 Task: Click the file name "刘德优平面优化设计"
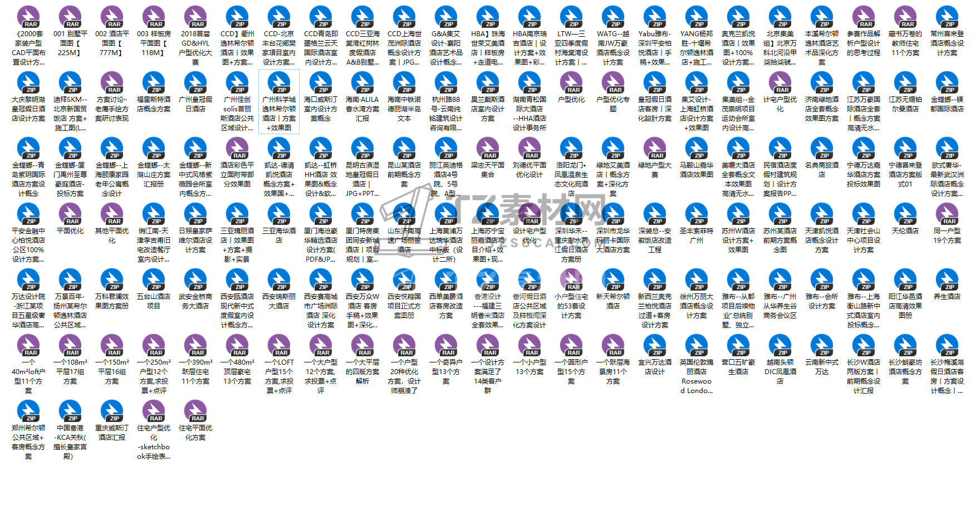pyautogui.click(x=530, y=170)
